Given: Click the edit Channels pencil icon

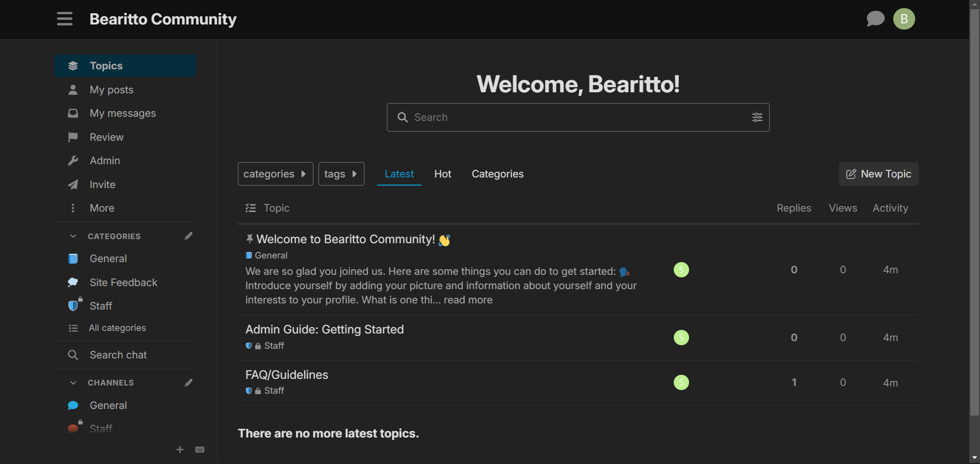Looking at the screenshot, I should click(188, 383).
